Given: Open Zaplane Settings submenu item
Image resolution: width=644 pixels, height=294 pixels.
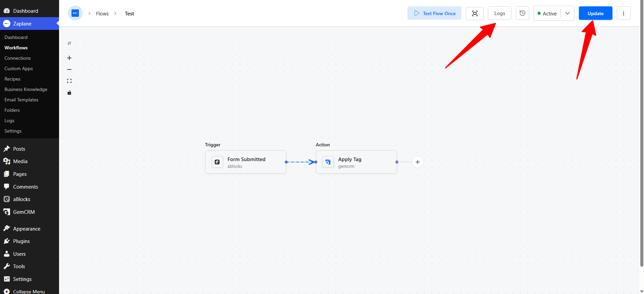Looking at the screenshot, I should (13, 131).
